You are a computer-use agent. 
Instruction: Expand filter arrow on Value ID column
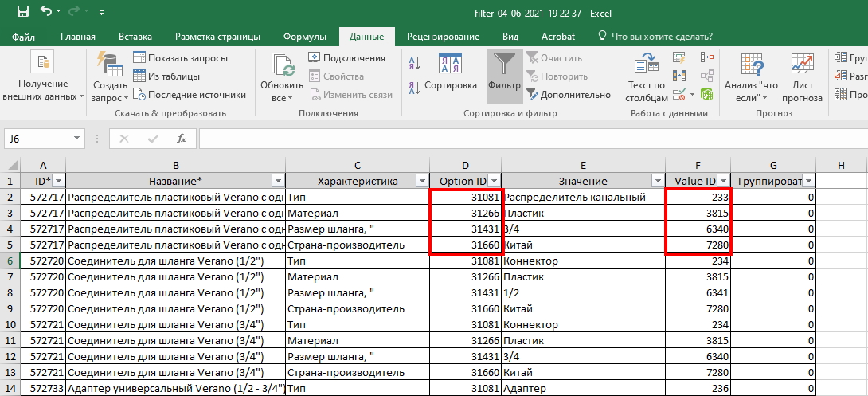722,181
